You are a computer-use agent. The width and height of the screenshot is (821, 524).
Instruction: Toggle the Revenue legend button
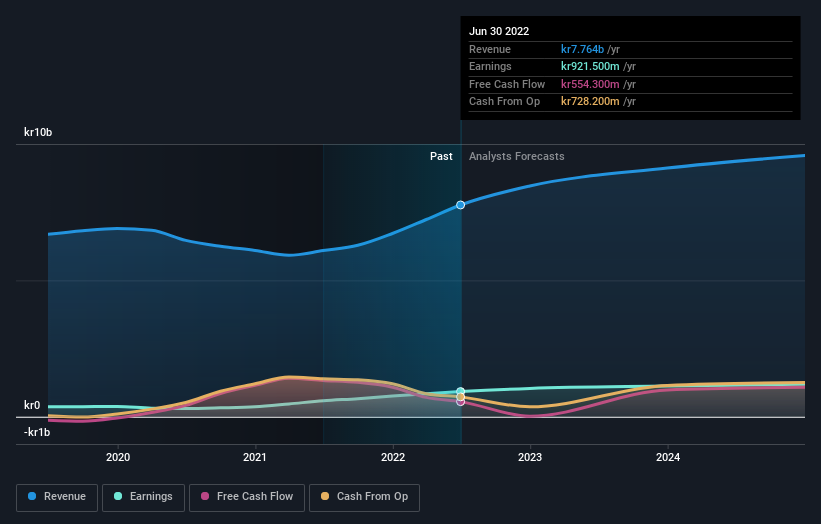pyautogui.click(x=57, y=497)
